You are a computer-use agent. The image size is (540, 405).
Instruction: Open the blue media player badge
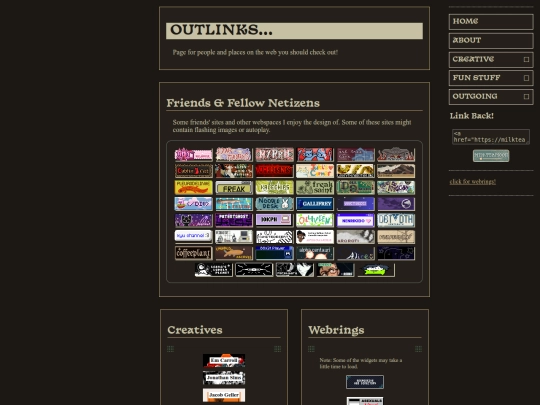(274, 253)
